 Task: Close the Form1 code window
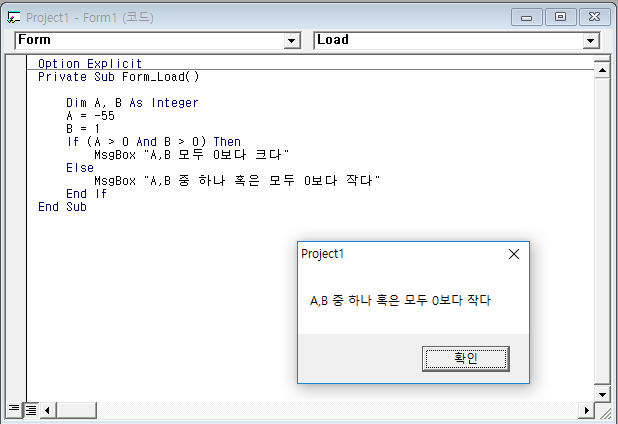[x=594, y=17]
